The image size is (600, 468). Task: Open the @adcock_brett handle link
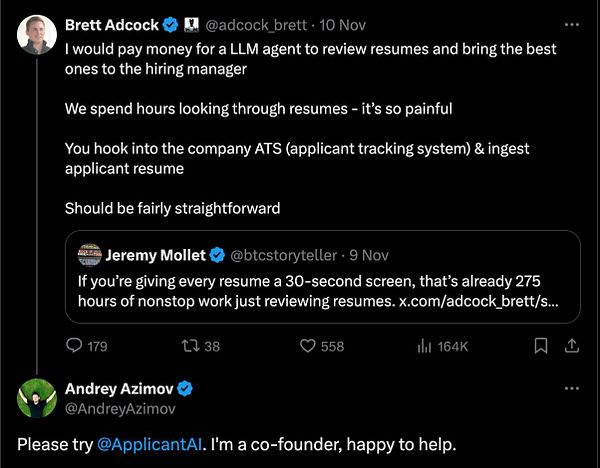click(x=256, y=25)
